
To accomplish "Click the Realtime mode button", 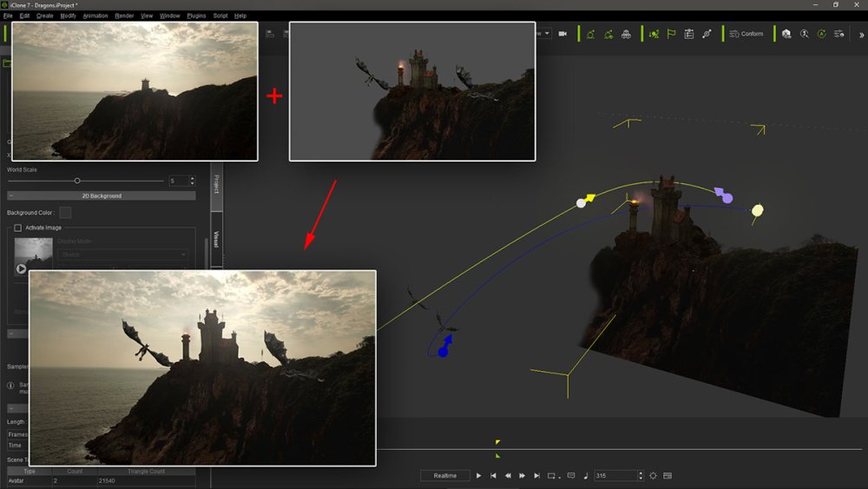I will pyautogui.click(x=445, y=476).
